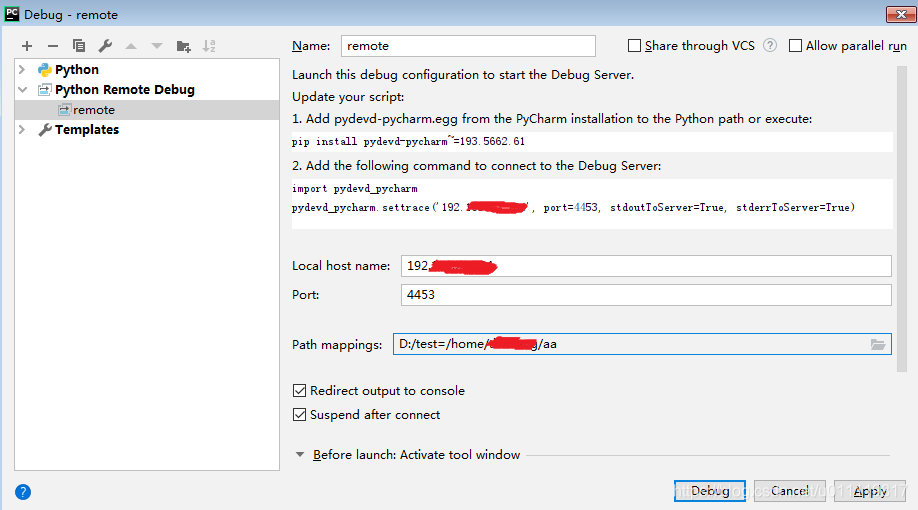Click the pip install pydevd-pycharm command text
Screen dimensions: 918x510
tap(408, 141)
